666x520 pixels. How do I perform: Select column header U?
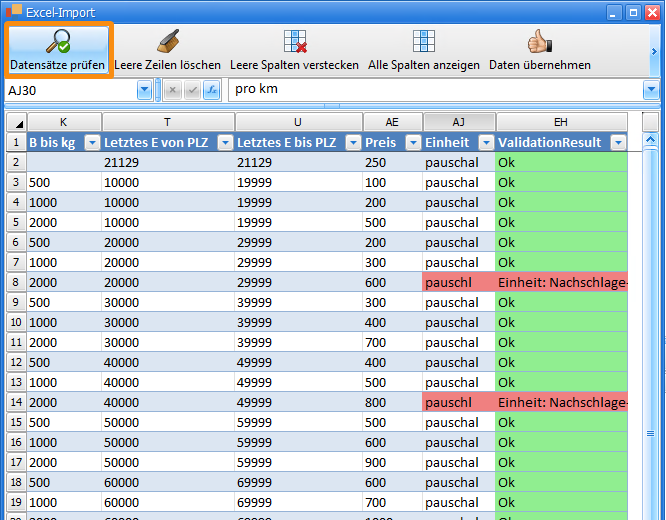pyautogui.click(x=299, y=122)
